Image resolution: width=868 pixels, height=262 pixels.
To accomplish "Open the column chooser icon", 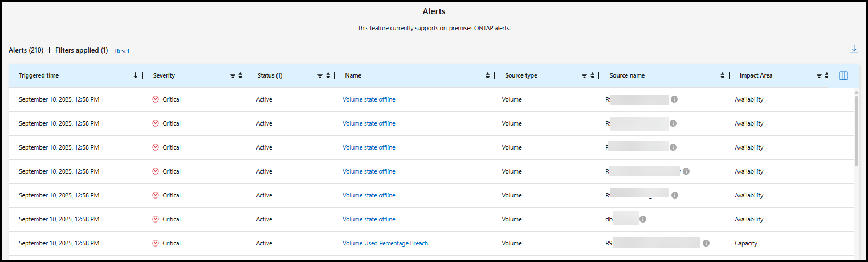I will (843, 75).
